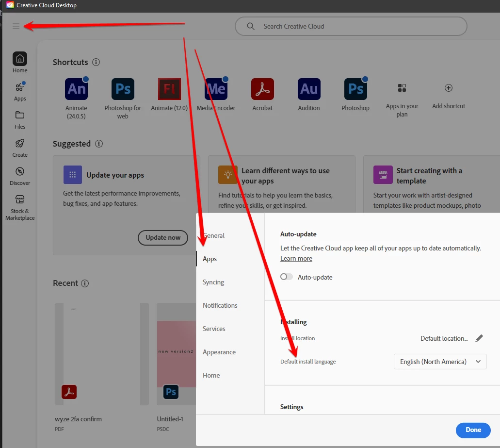Click the Done button
This screenshot has height=448, width=500.
(x=473, y=430)
